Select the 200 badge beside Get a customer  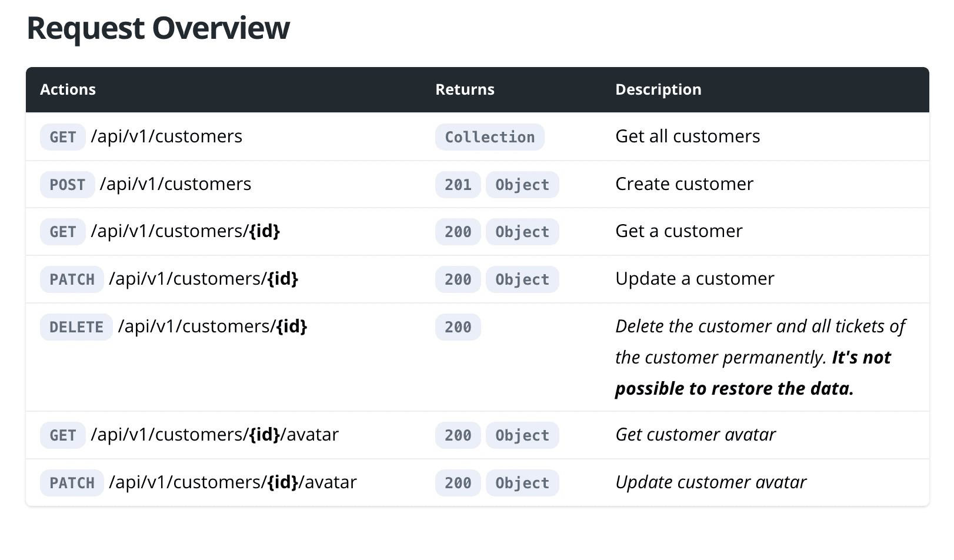(x=458, y=231)
